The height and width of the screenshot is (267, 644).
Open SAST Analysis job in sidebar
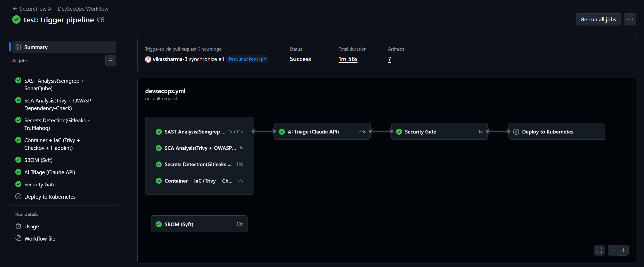point(64,84)
